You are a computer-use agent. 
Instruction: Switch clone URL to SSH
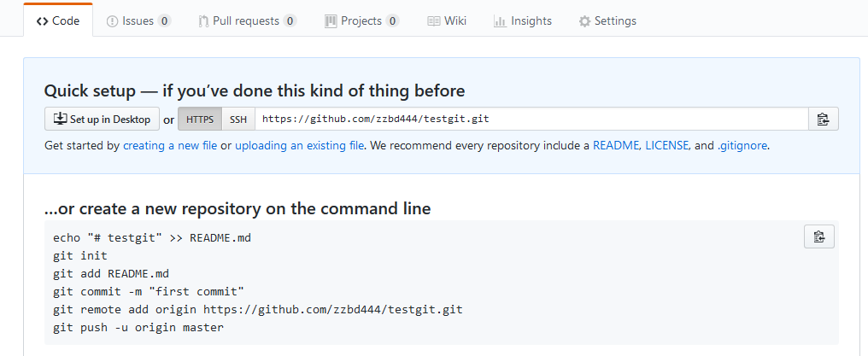(x=238, y=120)
